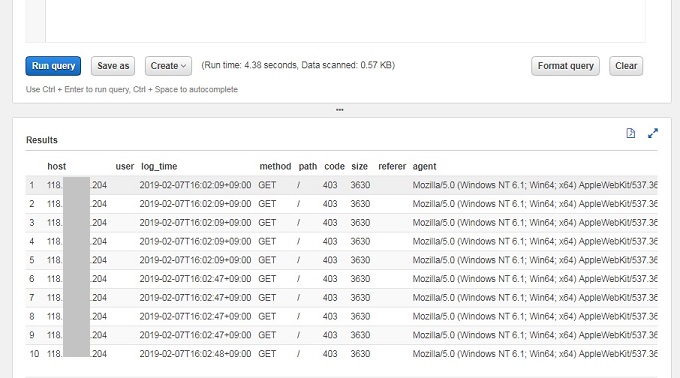Clear the query editor
Viewport: 680px width, 378px height.
(x=626, y=66)
